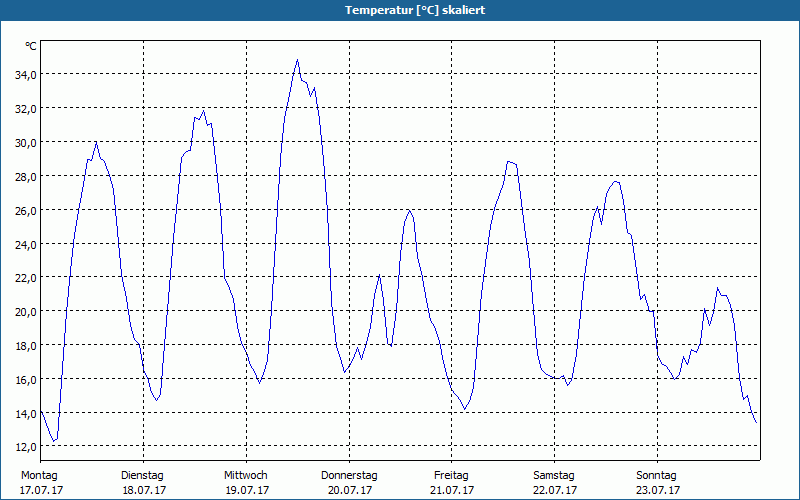Click the date 22.07.17
Screen dimensions: 800x500
pyautogui.click(x=555, y=490)
